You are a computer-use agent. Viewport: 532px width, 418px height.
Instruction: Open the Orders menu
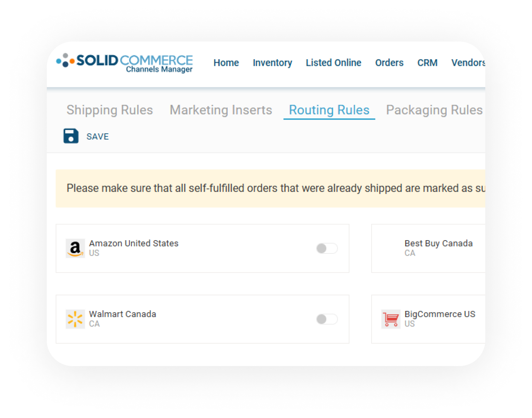point(389,63)
